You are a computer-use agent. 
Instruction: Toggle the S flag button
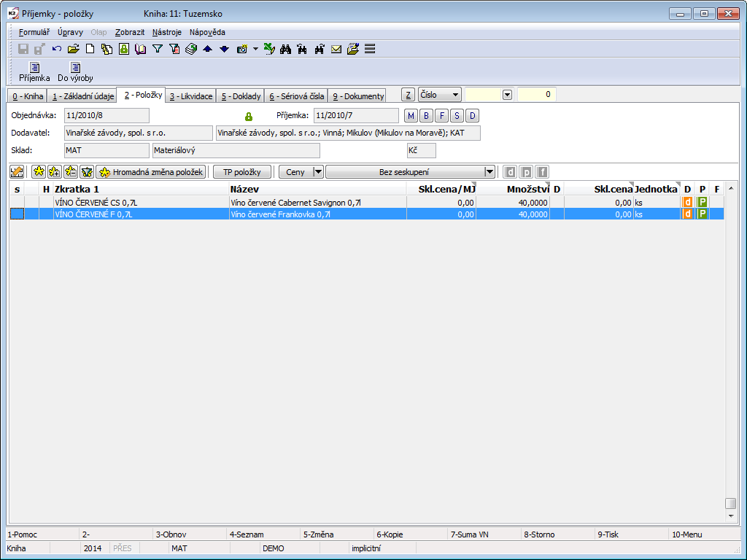[x=457, y=116]
